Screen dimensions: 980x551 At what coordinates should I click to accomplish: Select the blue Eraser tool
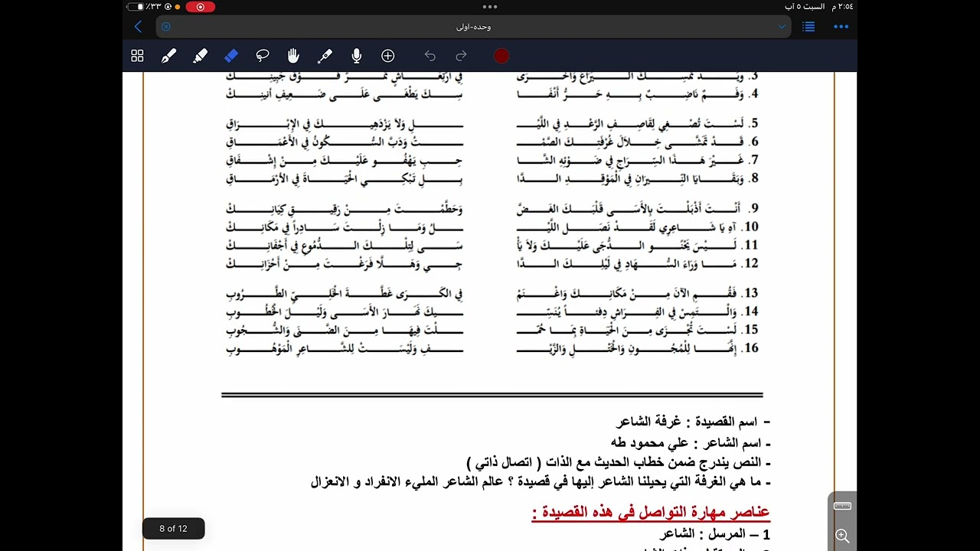pyautogui.click(x=231, y=56)
